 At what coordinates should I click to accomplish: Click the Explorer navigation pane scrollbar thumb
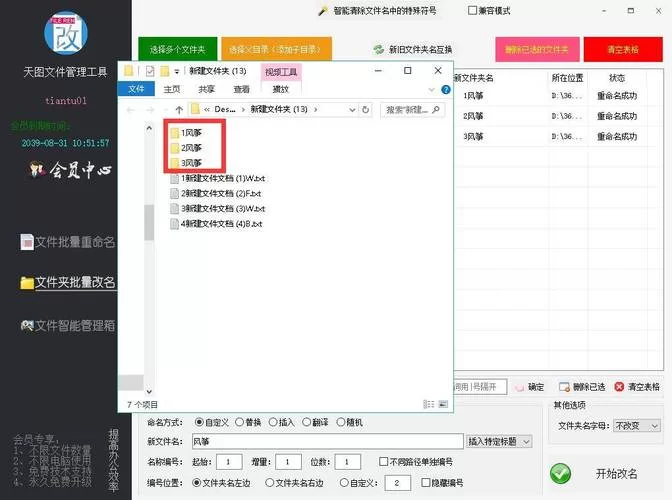(x=149, y=222)
